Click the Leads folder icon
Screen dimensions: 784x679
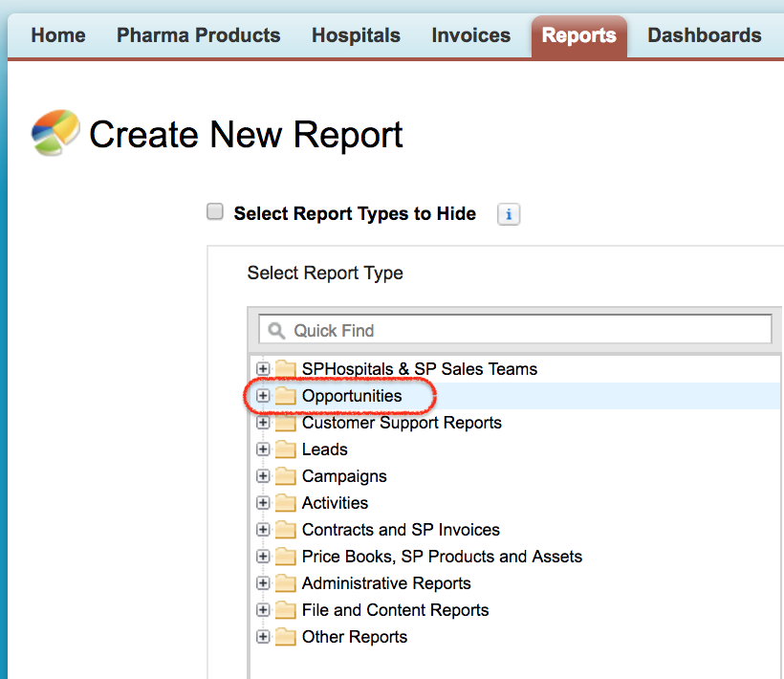(286, 449)
